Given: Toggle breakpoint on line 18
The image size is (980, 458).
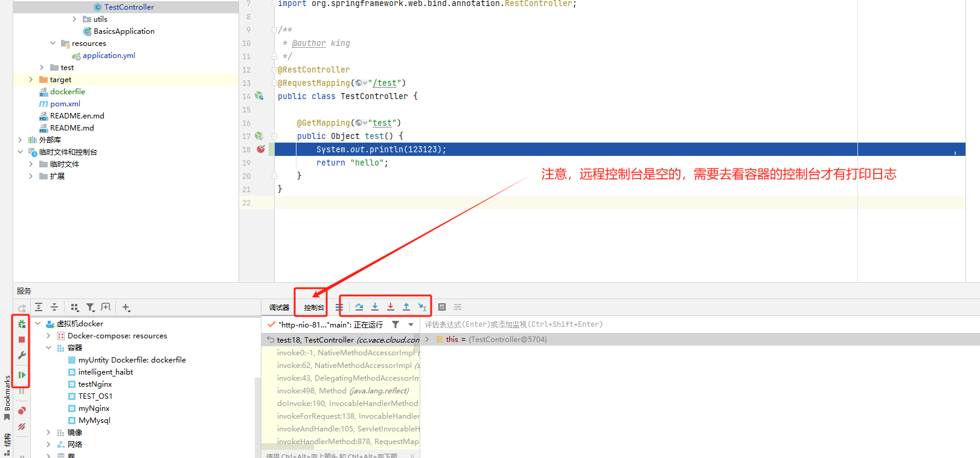Looking at the screenshot, I should click(261, 149).
